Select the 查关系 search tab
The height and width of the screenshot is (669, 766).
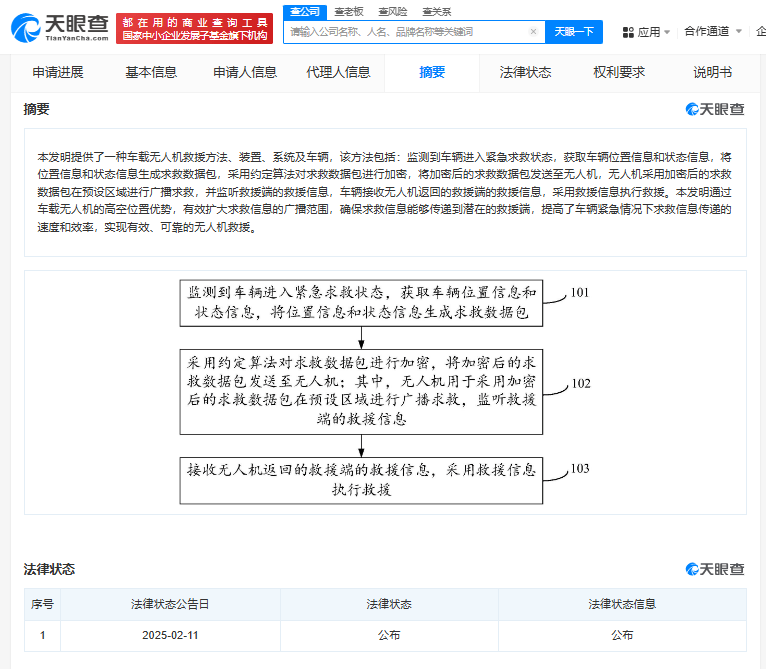tap(437, 12)
